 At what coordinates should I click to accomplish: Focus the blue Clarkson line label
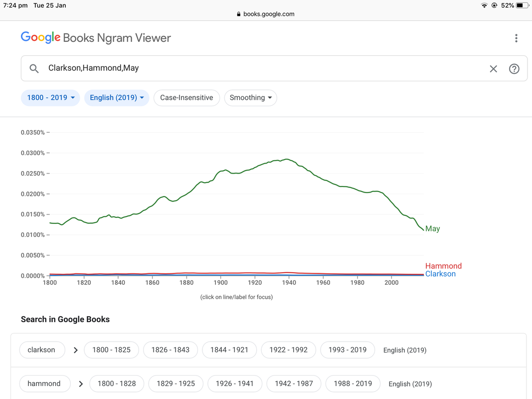440,274
